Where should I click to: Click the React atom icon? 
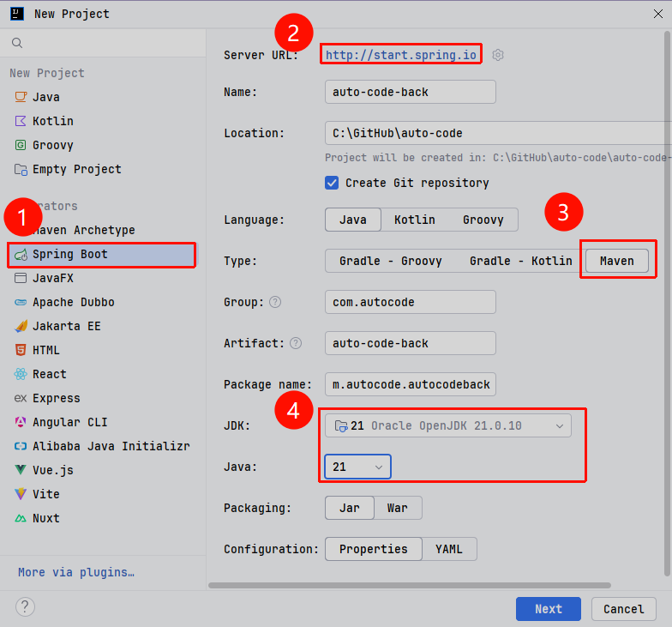(x=21, y=374)
